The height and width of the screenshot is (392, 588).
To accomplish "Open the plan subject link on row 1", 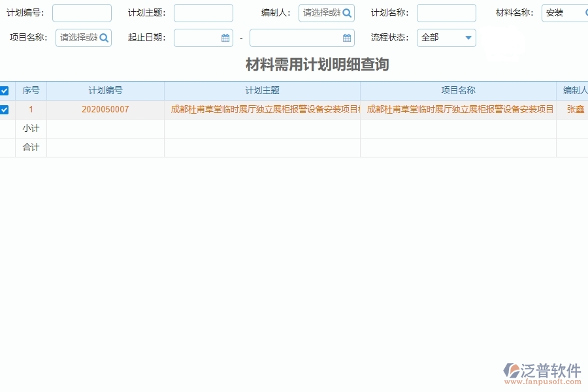I will tap(262, 109).
